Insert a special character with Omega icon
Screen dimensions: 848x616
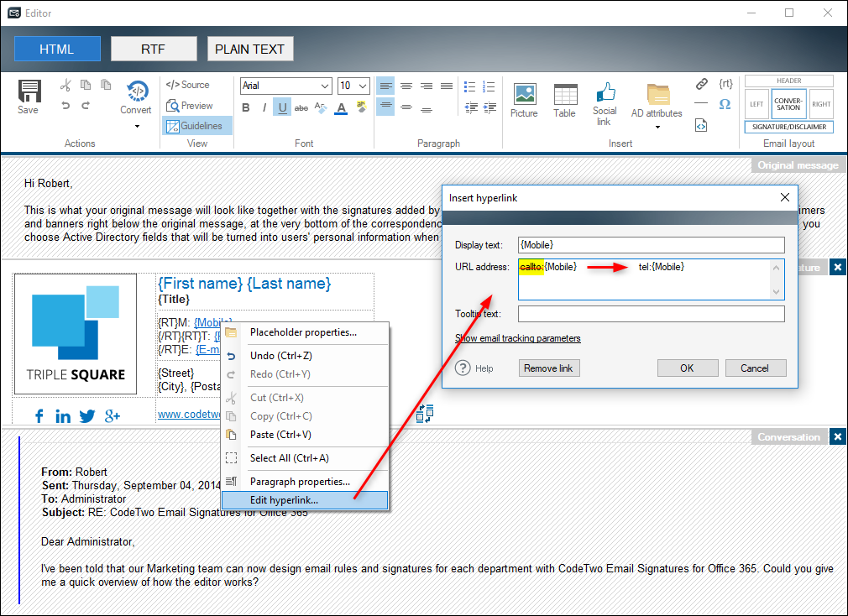725,104
